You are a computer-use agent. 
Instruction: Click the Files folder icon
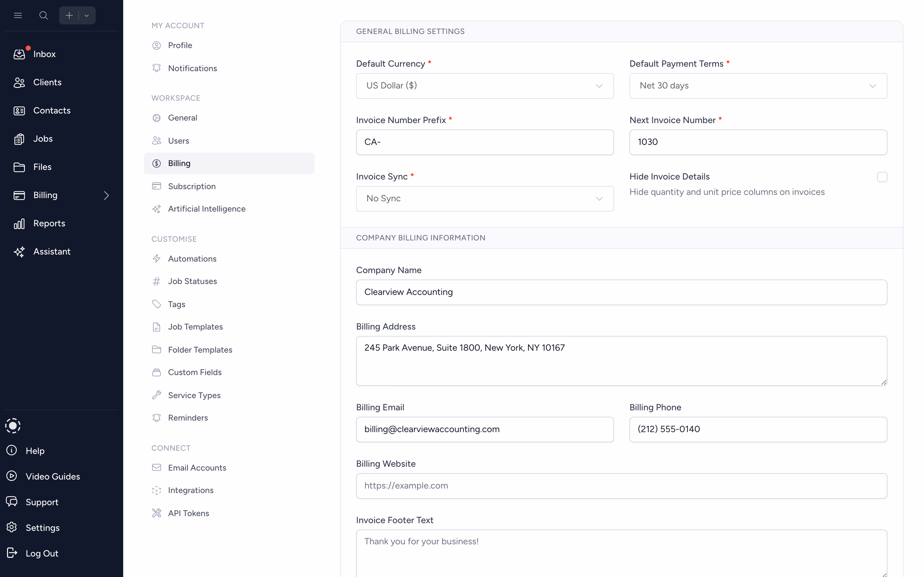coord(19,167)
